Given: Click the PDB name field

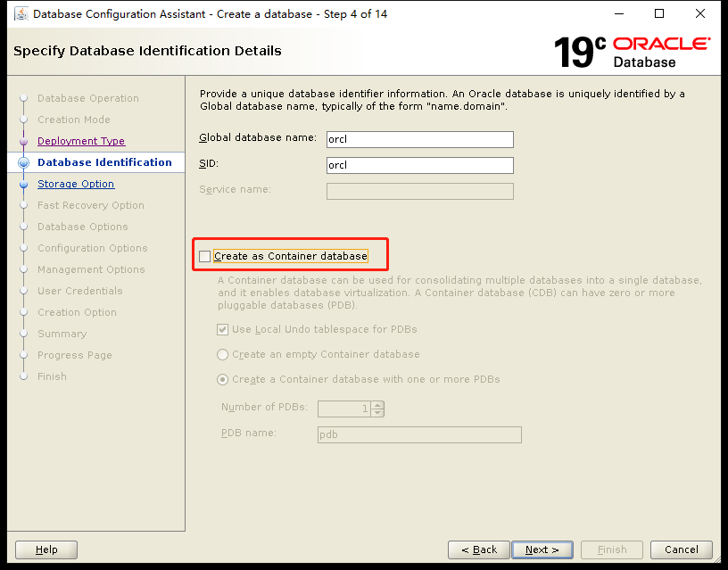Looking at the screenshot, I should click(x=419, y=435).
